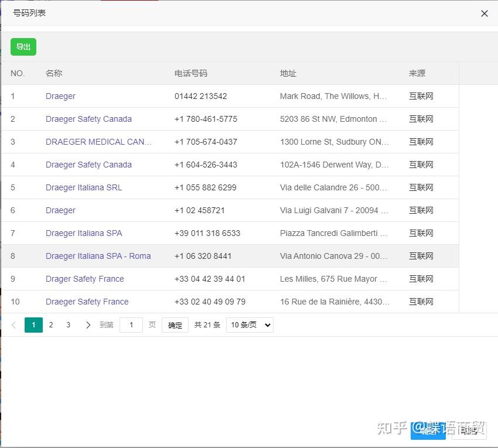Click address Les Milles, 675 Rue Mayor
The width and height of the screenshot is (498, 448).
tap(333, 279)
